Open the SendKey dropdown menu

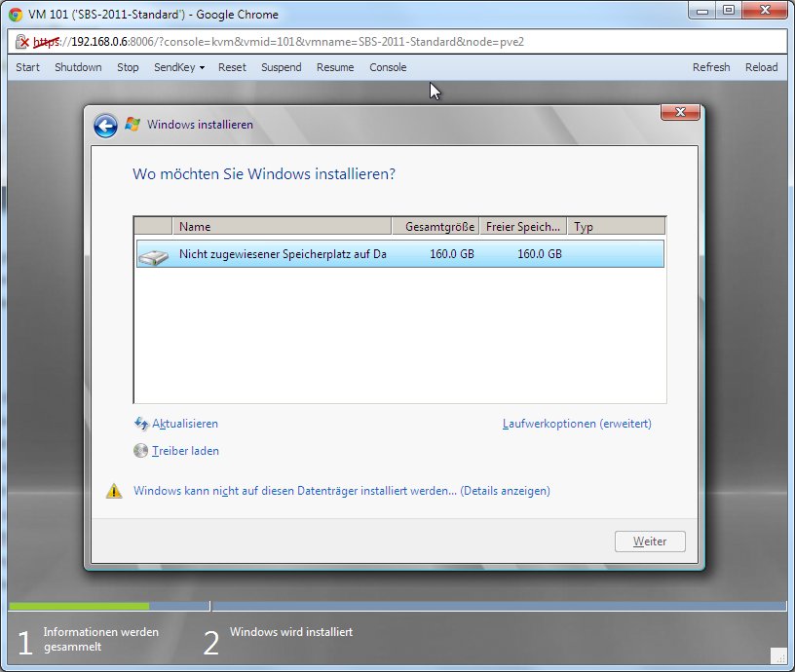point(178,67)
